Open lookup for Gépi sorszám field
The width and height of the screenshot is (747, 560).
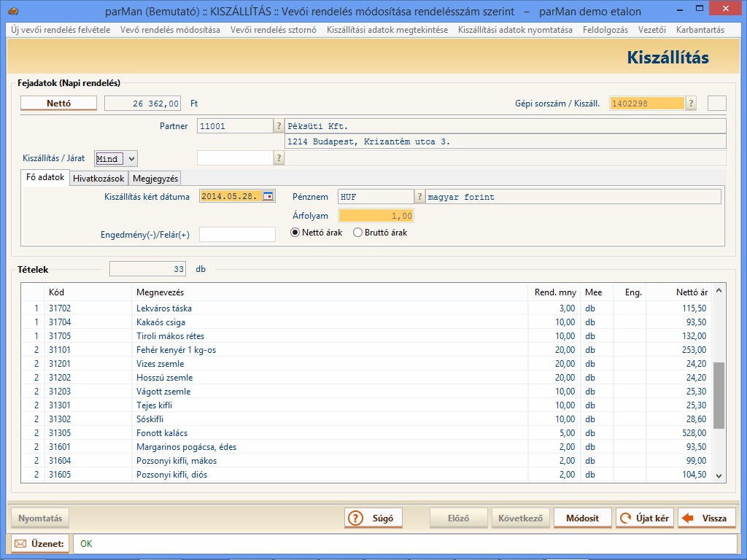691,104
